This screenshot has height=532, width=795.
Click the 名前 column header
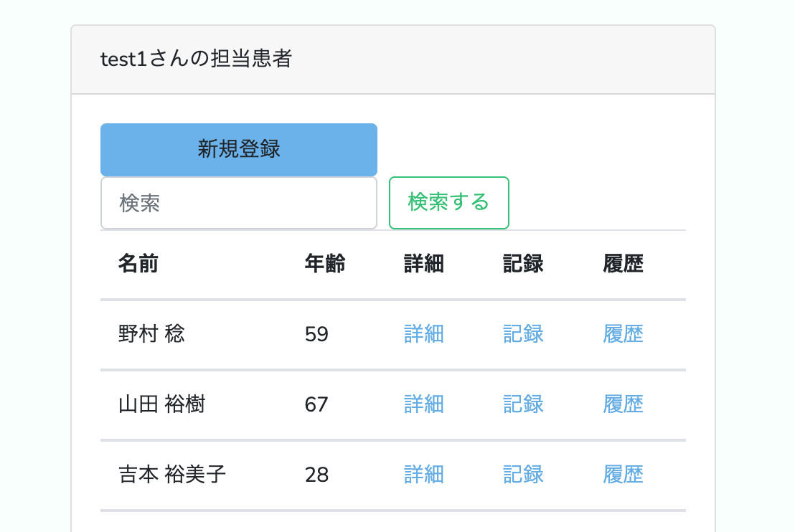(x=138, y=263)
